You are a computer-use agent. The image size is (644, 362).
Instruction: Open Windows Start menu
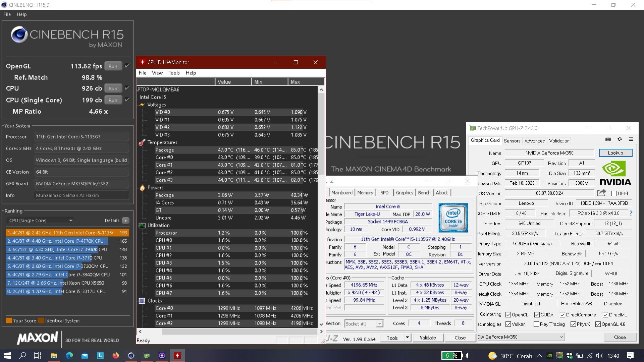click(x=7, y=356)
